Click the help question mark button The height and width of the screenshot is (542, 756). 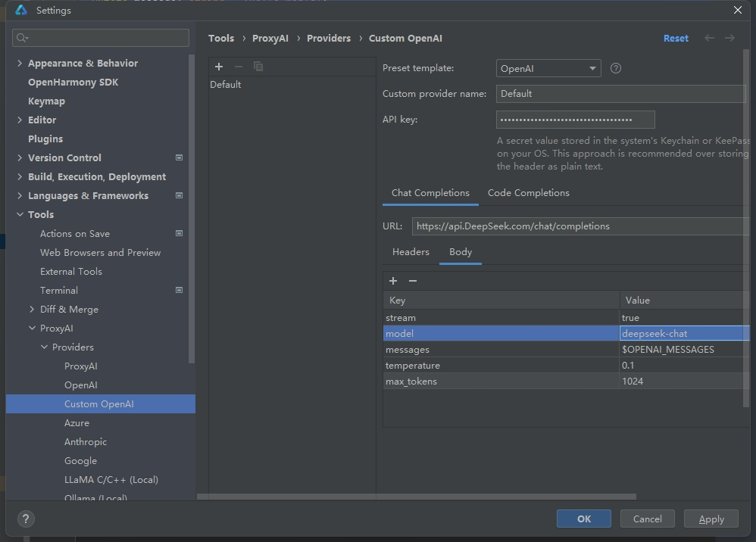(26, 519)
